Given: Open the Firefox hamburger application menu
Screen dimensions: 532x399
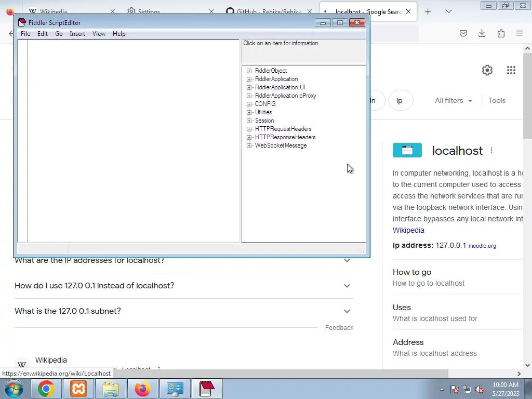Looking at the screenshot, I should coord(520,33).
